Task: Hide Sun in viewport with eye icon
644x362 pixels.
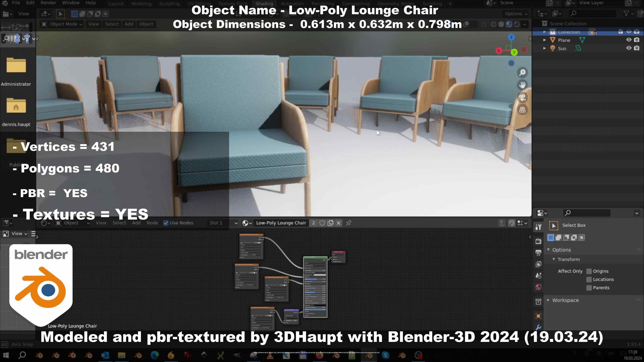Action: click(x=629, y=48)
